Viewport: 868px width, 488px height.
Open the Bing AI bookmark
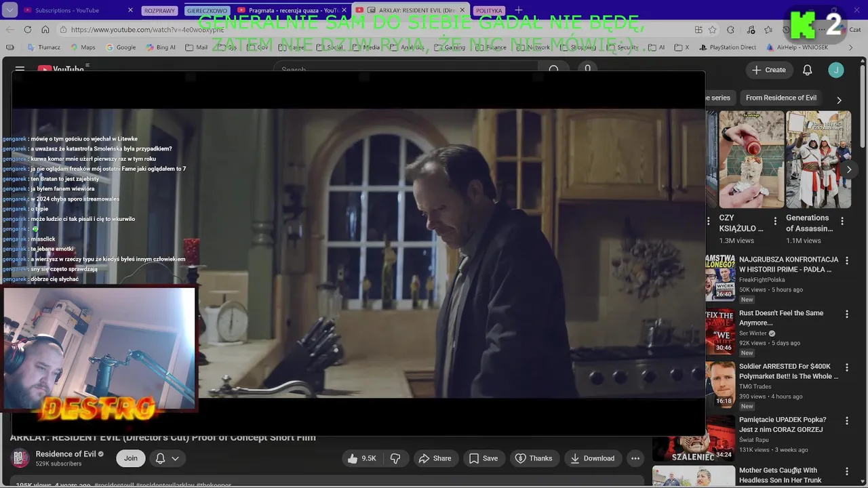[161, 47]
